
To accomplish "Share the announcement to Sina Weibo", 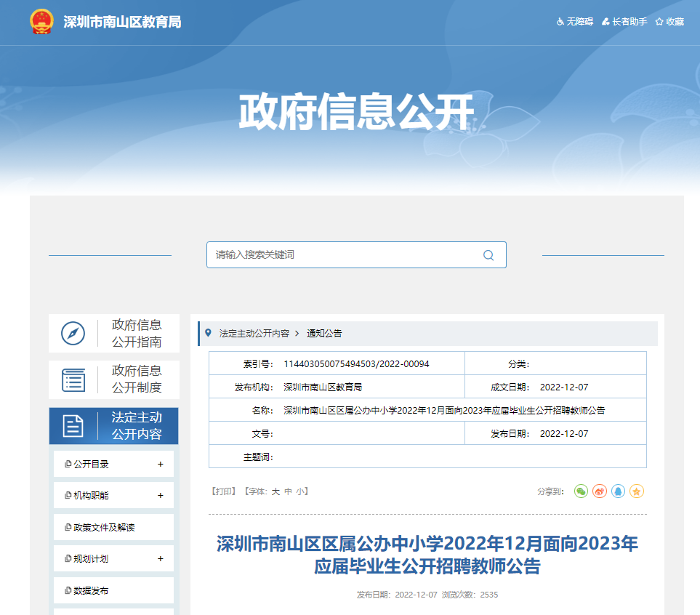I will pyautogui.click(x=600, y=491).
